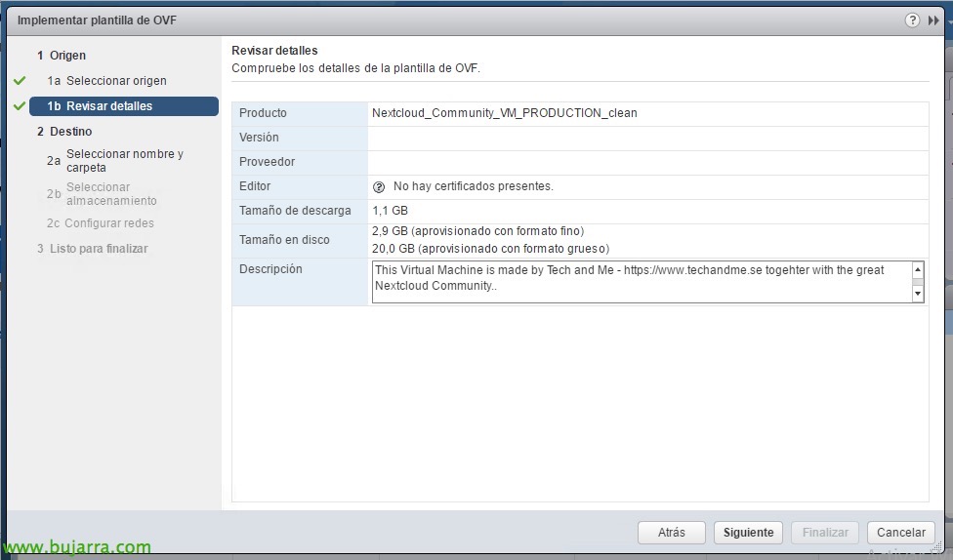Viewport: 953px width, 560px height.
Task: Click the Revisar detalles page heading
Action: [x=274, y=51]
